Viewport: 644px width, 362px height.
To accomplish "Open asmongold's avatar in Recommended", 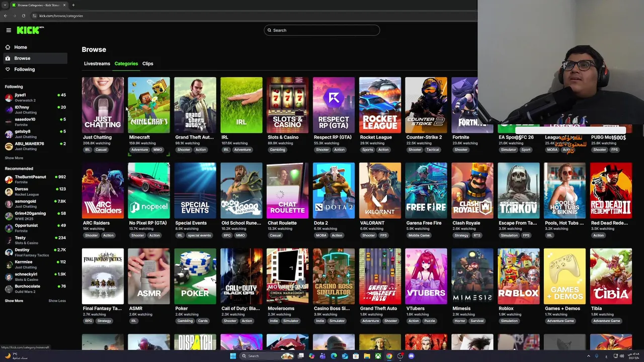I will (x=9, y=204).
